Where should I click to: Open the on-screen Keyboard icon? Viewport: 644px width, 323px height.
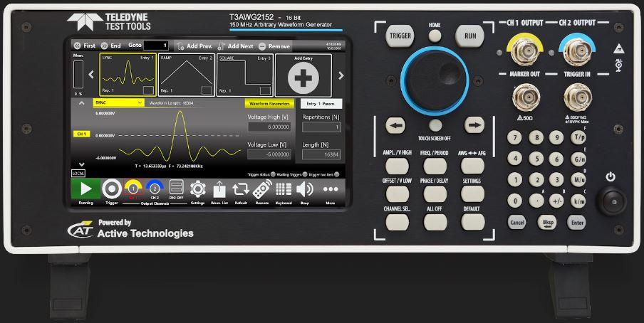[x=284, y=189]
